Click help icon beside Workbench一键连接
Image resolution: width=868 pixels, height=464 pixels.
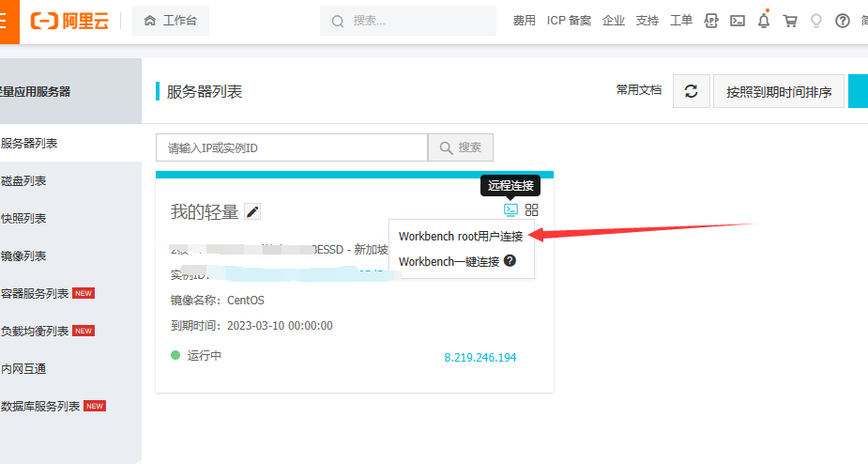pyautogui.click(x=510, y=260)
